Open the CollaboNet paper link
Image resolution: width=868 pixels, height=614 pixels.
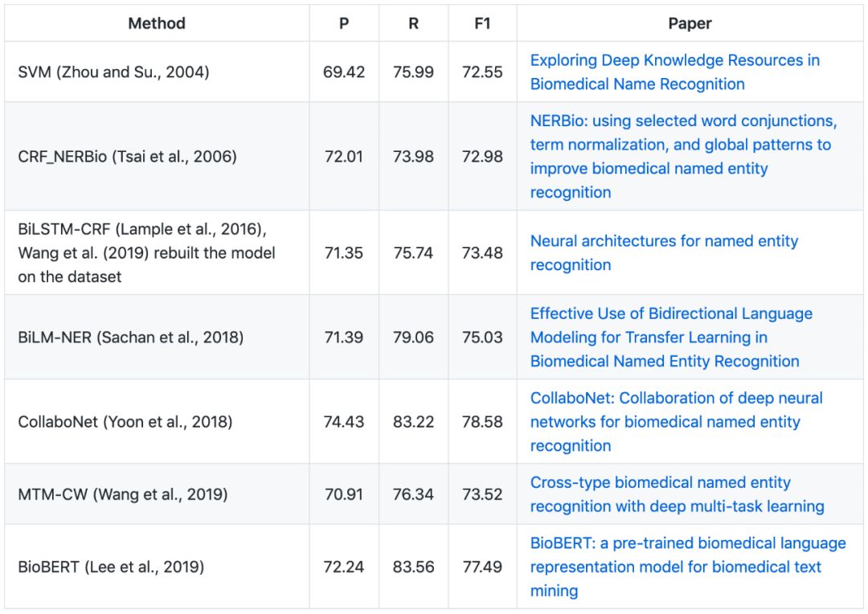tap(676, 399)
